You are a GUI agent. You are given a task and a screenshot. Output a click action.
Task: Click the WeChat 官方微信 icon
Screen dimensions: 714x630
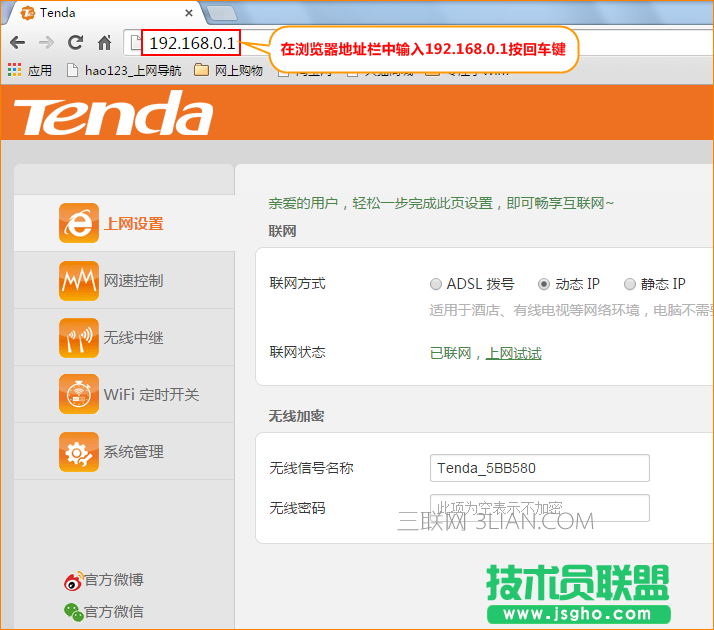tap(74, 611)
